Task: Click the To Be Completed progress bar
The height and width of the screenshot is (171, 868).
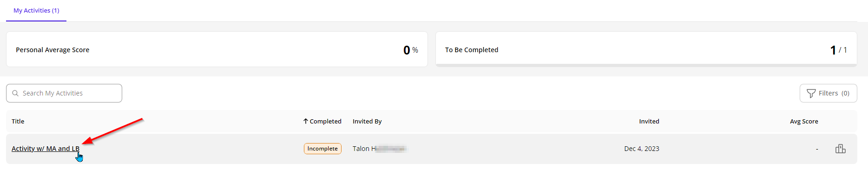Action: pyautogui.click(x=646, y=65)
